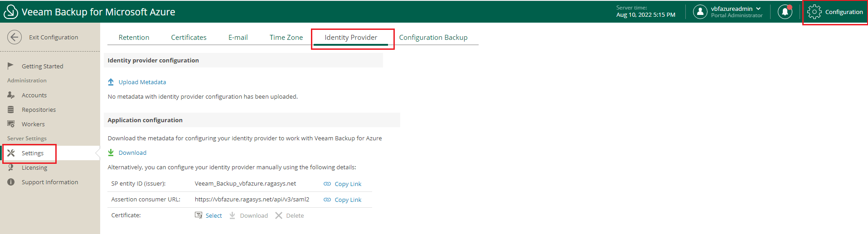Click Application configuration heading

[x=145, y=120]
